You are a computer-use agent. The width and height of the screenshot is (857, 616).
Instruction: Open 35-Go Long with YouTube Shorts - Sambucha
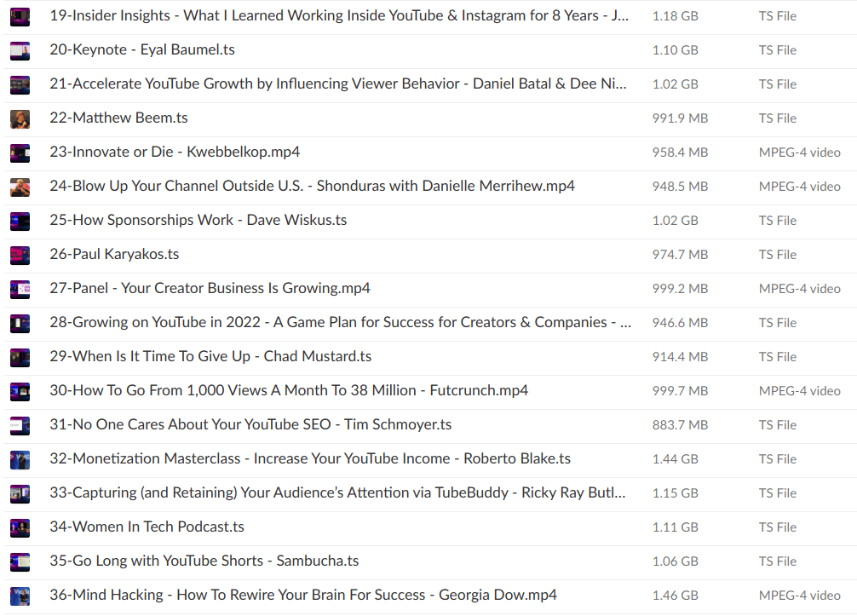[x=204, y=561]
